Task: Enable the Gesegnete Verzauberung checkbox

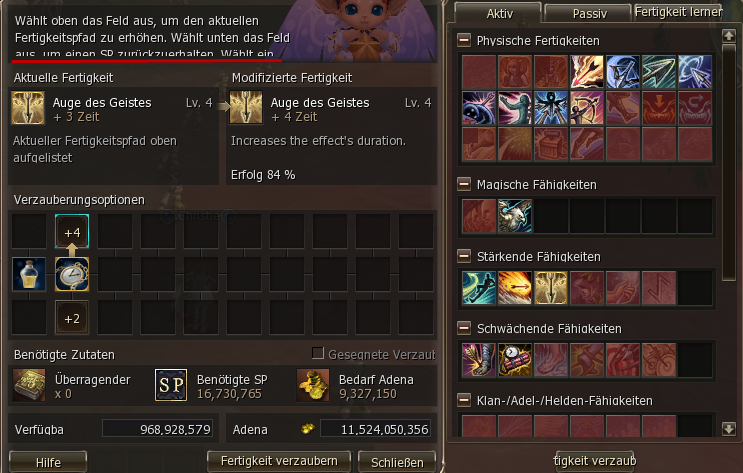Action: point(317,353)
